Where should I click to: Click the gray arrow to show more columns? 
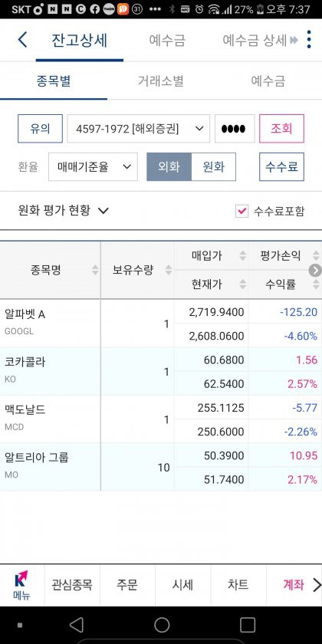click(x=315, y=270)
